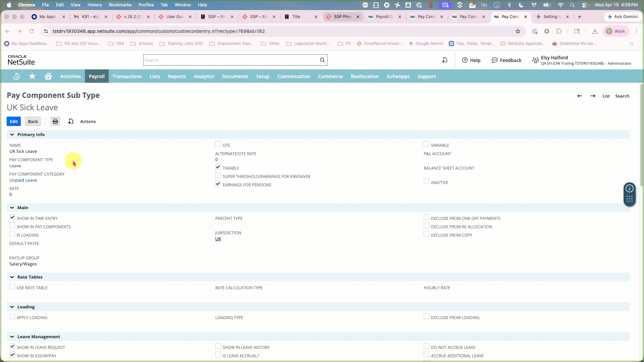Toggle Exclude from One-Off Payments checkbox

coord(426,217)
